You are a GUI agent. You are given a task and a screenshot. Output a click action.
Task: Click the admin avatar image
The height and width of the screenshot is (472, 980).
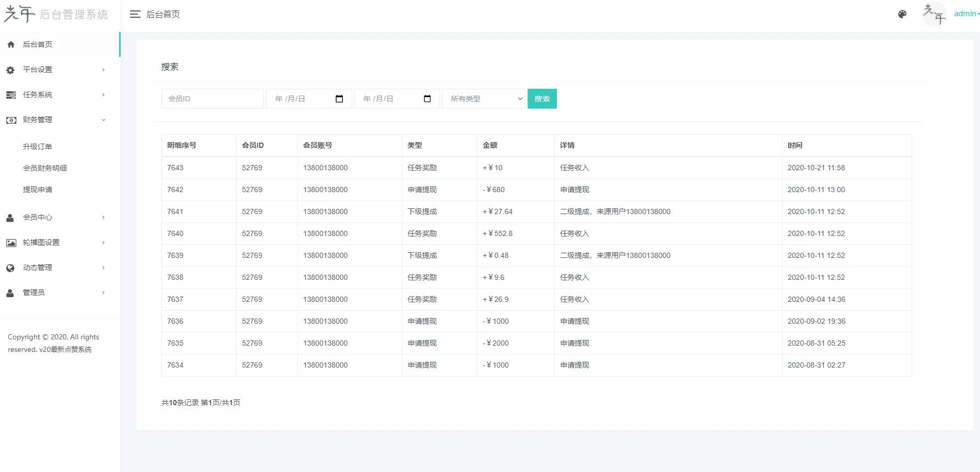coord(934,14)
